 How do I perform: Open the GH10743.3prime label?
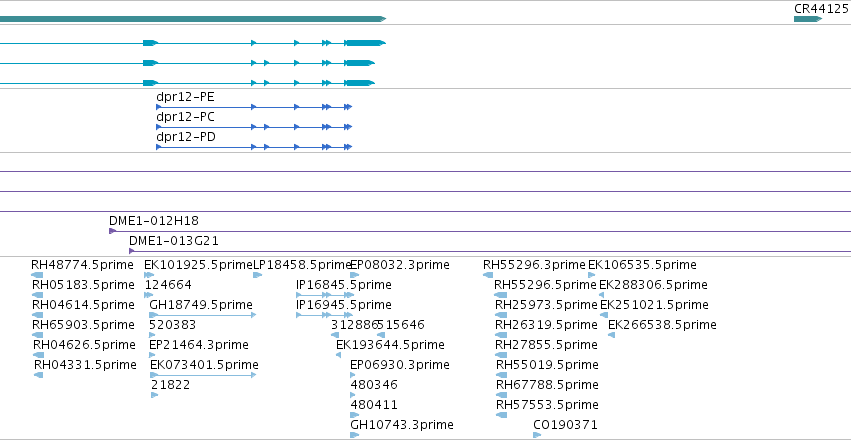pyautogui.click(x=402, y=424)
